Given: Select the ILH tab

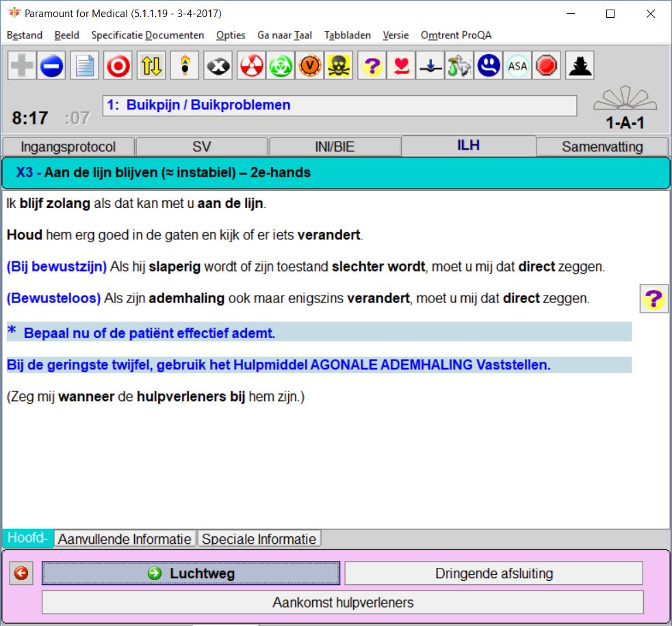Looking at the screenshot, I should click(x=469, y=146).
